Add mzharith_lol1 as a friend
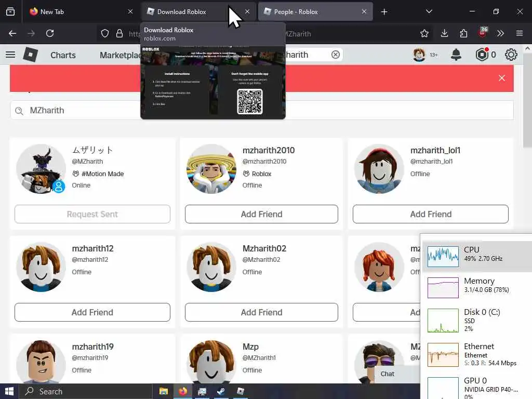This screenshot has height=399, width=532. (431, 214)
